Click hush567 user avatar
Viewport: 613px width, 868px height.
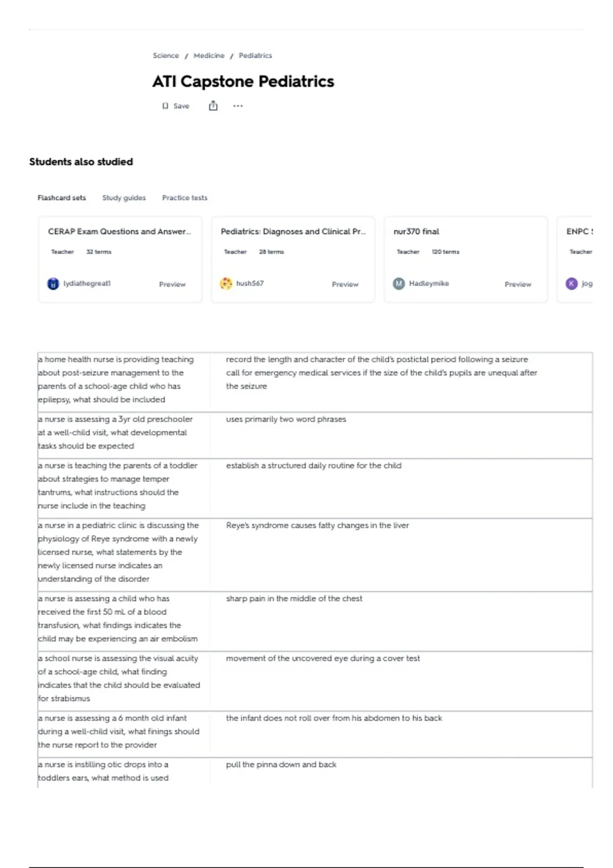coord(226,283)
